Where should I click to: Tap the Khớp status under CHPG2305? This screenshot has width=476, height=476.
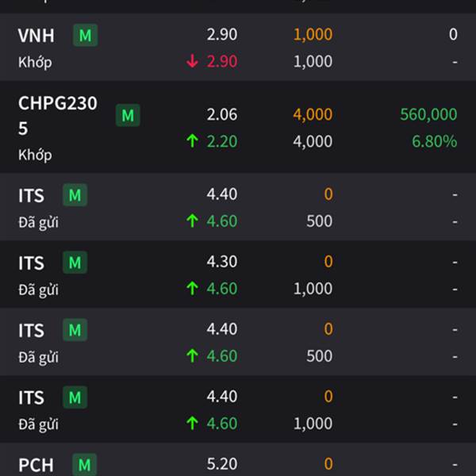pos(35,155)
